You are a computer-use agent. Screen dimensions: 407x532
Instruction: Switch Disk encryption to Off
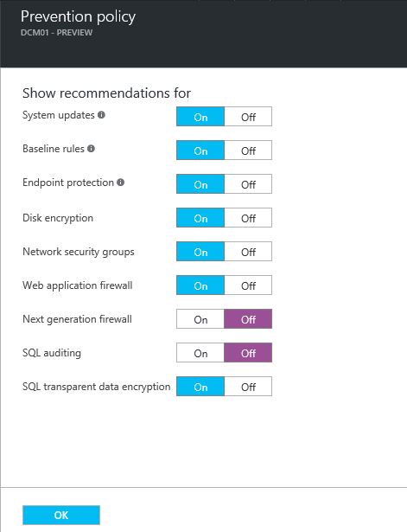point(248,218)
